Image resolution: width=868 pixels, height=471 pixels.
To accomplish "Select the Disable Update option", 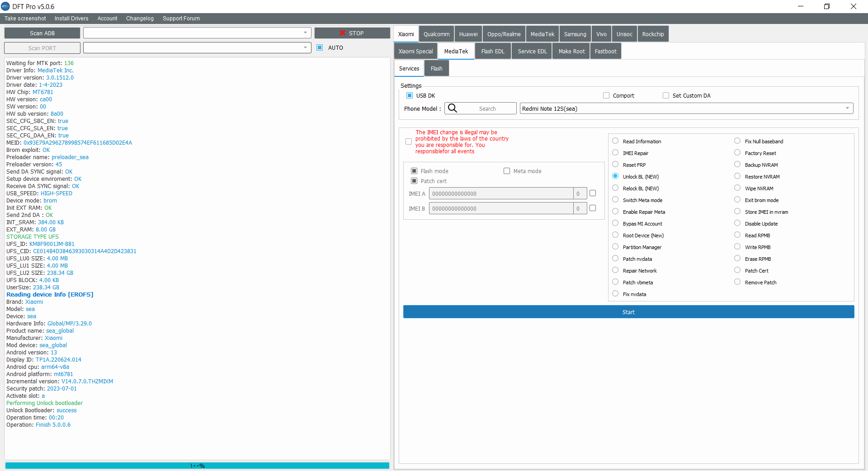I will click(737, 223).
